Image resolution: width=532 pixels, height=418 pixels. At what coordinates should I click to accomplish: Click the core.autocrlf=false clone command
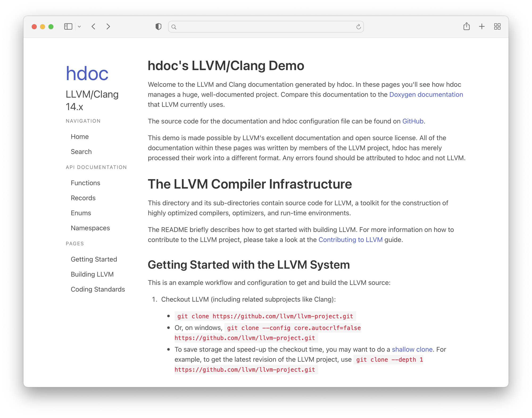[x=268, y=333]
